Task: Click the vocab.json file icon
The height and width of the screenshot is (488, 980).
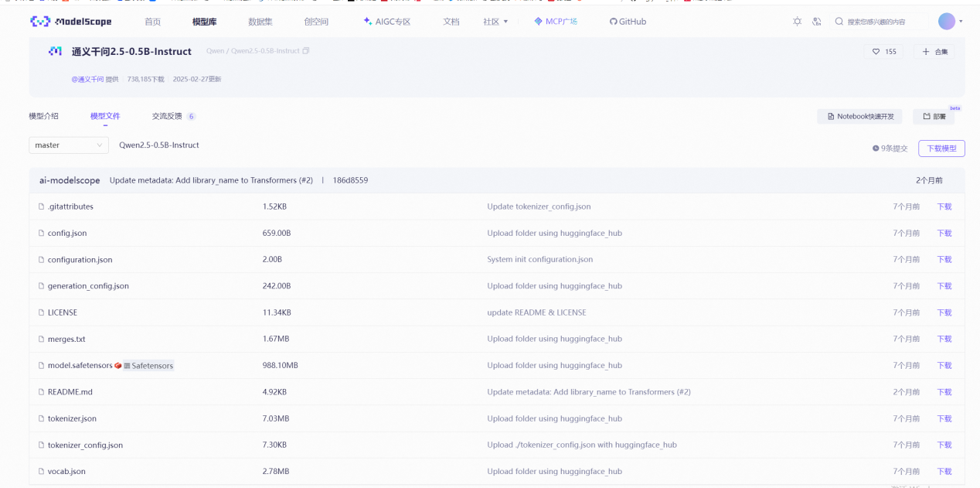Action: point(42,471)
